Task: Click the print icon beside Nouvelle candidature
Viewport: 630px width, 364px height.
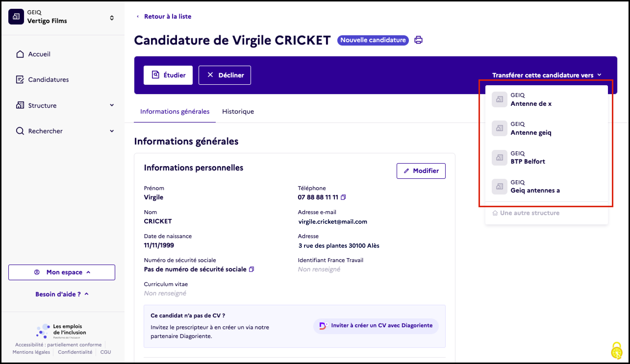Action: (x=418, y=40)
